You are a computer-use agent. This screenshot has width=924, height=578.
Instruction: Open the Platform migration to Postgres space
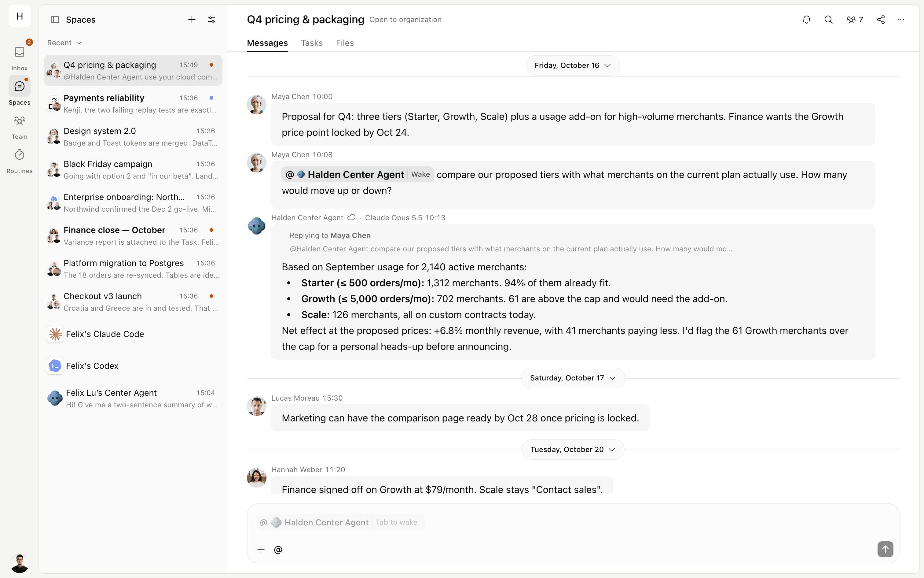133,269
